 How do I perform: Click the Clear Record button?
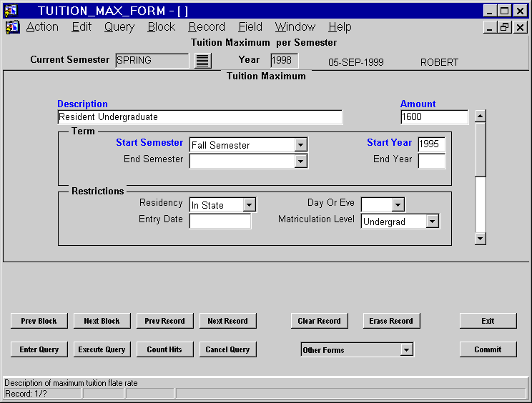[x=319, y=321]
